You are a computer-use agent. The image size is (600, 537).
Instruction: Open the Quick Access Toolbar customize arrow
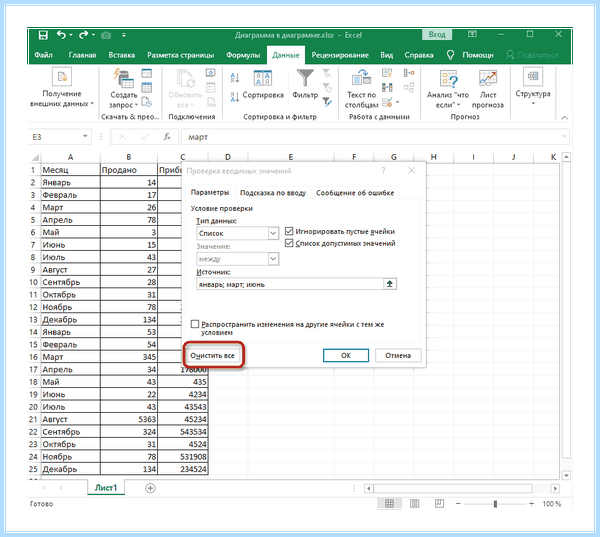point(124,35)
